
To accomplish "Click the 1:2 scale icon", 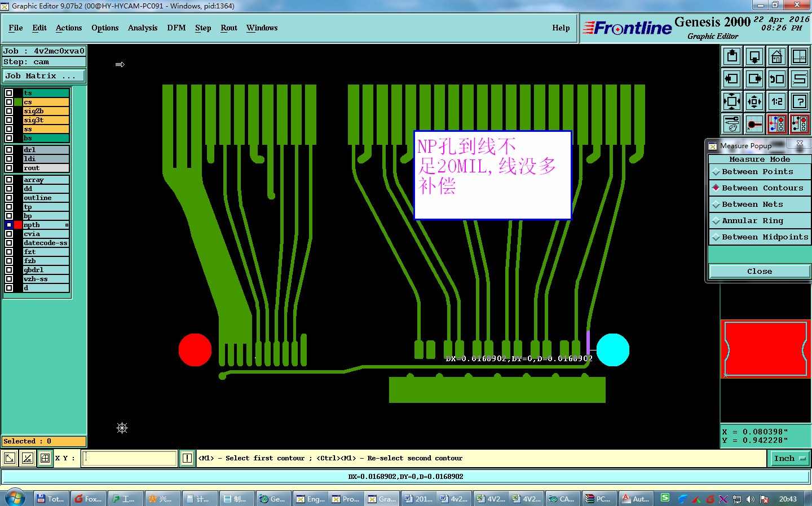I will (777, 101).
